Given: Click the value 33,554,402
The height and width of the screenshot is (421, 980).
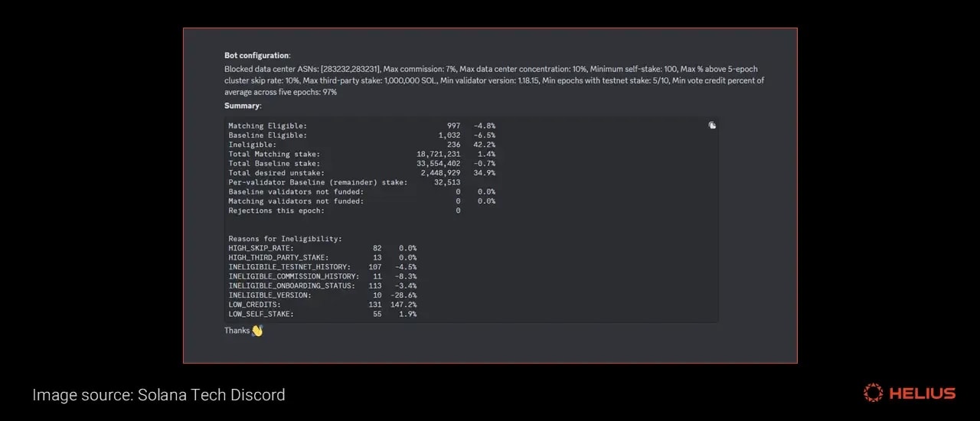Looking at the screenshot, I should (x=439, y=164).
